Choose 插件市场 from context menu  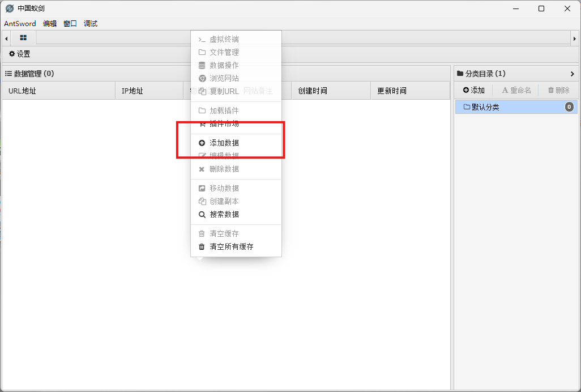point(236,123)
